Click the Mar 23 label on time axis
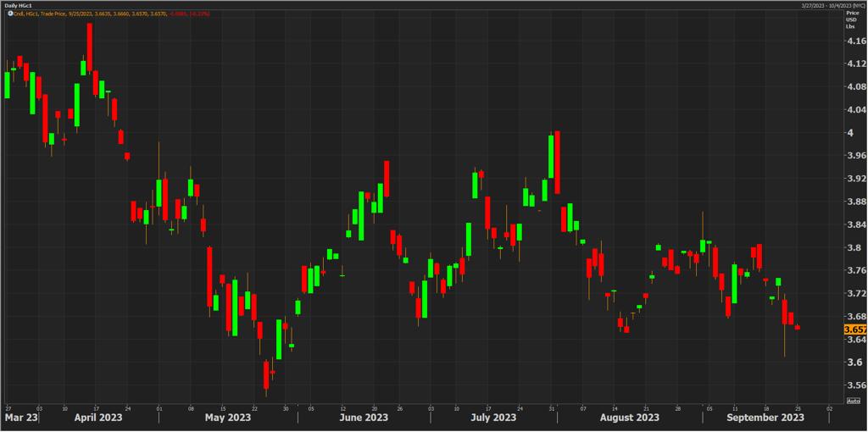 pyautogui.click(x=21, y=418)
